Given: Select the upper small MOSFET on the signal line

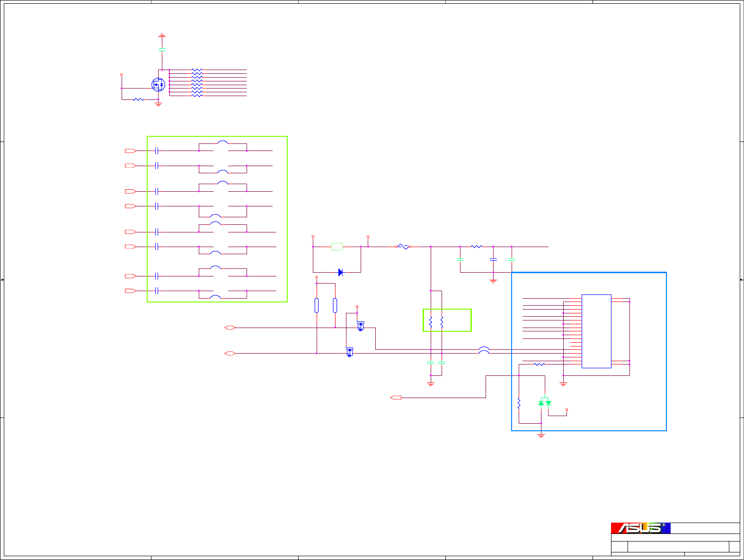Looking at the screenshot, I should pyautogui.click(x=361, y=327).
